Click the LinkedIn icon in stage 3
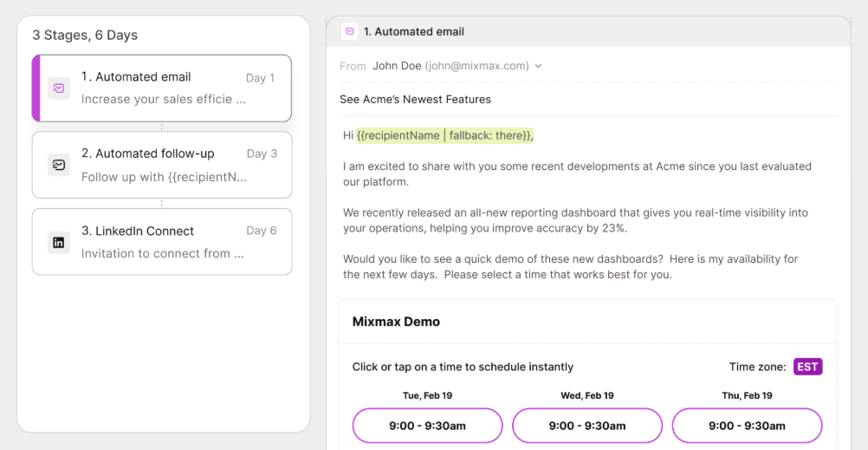 tap(59, 242)
